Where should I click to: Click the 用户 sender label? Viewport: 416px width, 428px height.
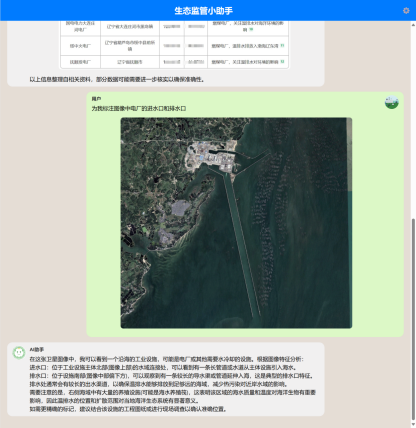pos(96,99)
